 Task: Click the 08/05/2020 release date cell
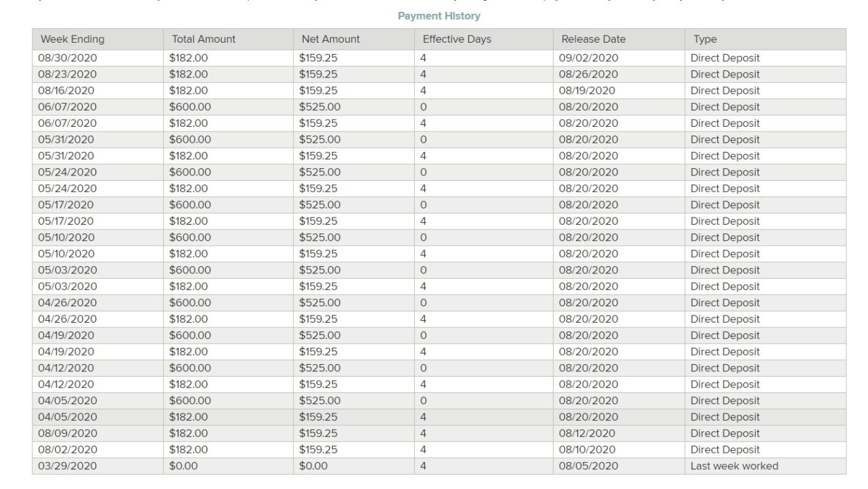(x=589, y=466)
